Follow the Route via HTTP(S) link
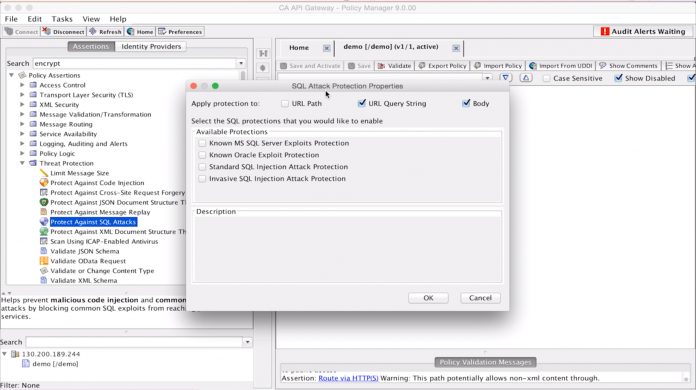 point(348,378)
